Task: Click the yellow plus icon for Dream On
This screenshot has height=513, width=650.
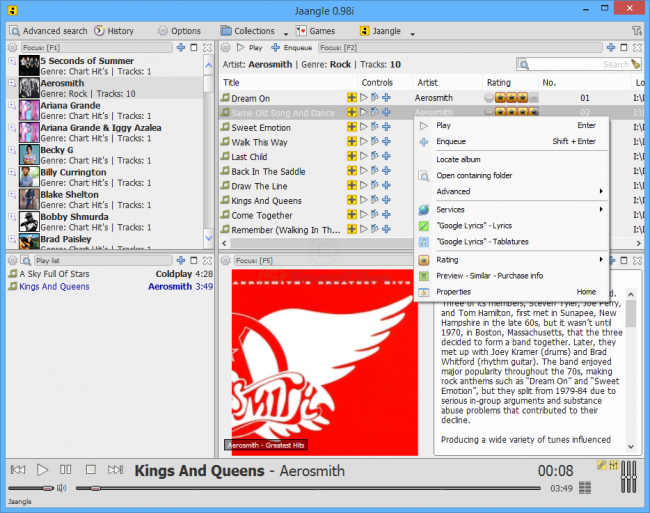Action: point(352,98)
